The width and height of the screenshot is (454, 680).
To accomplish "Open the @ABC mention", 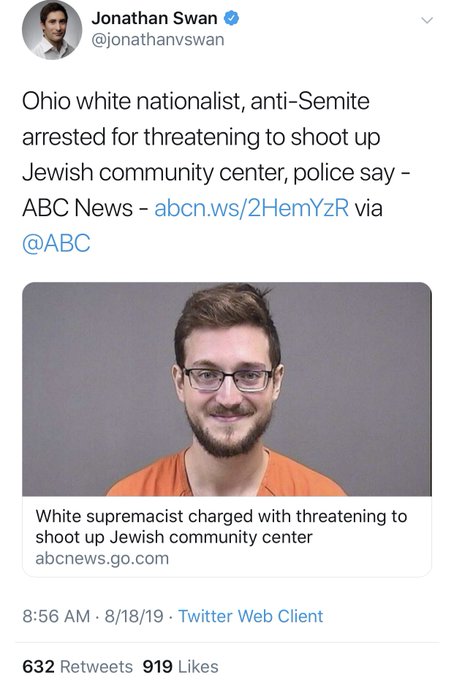I will [56, 243].
